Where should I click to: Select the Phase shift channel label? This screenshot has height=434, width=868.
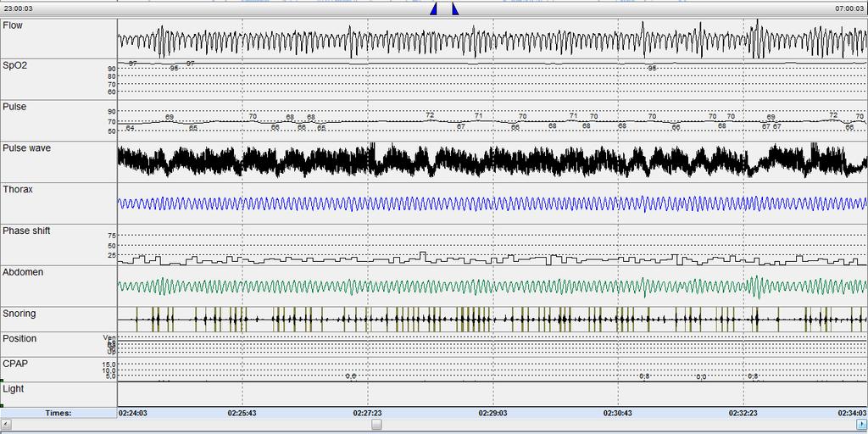[26, 231]
